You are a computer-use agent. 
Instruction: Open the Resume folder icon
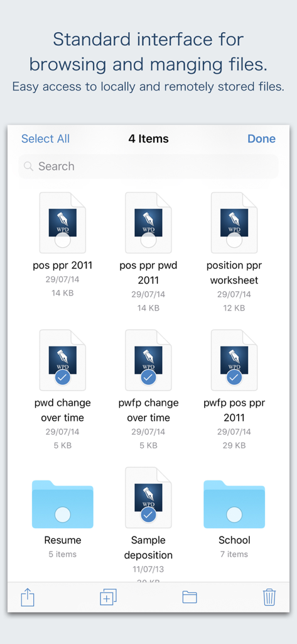click(x=63, y=504)
